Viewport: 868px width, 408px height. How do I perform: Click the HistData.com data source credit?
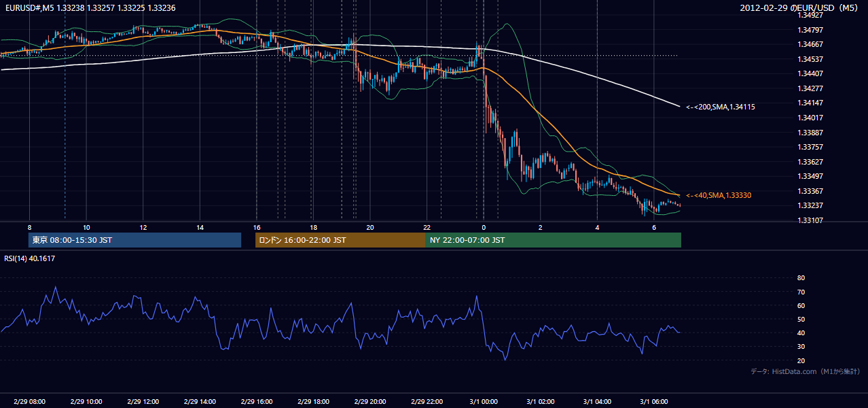point(806,371)
